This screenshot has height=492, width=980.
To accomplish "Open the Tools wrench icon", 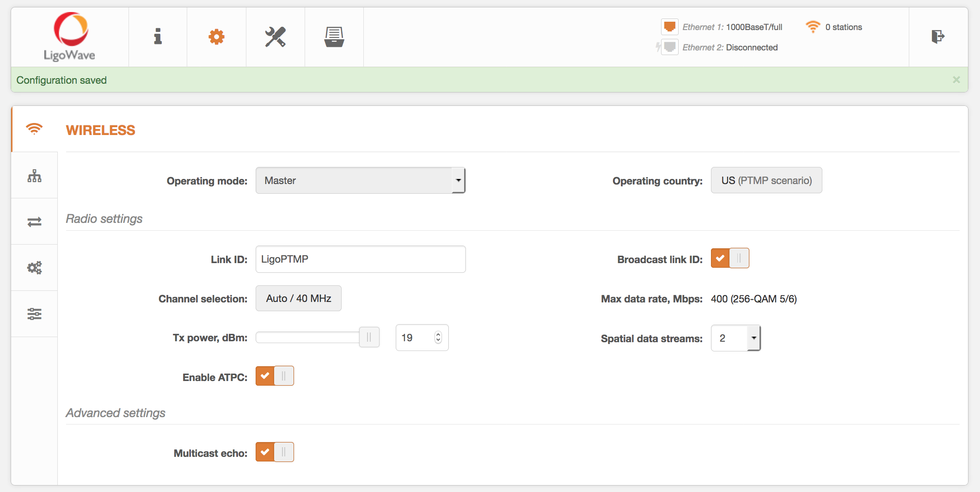I will click(x=275, y=37).
